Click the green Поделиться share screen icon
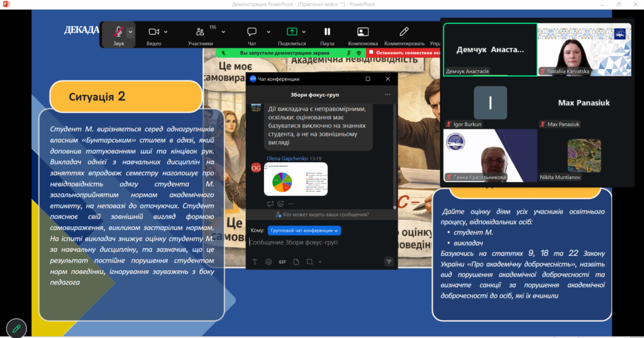Viewport: 644px width, 338px height. (x=292, y=32)
